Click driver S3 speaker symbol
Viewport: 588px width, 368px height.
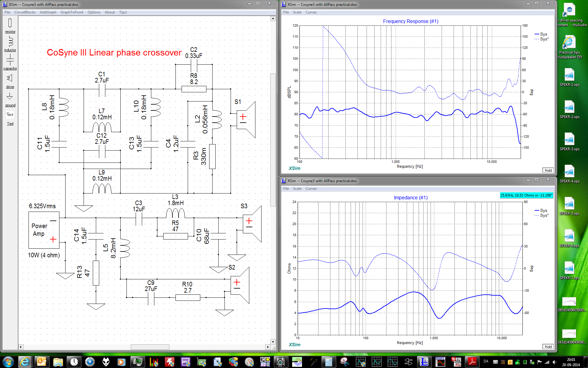click(x=252, y=224)
